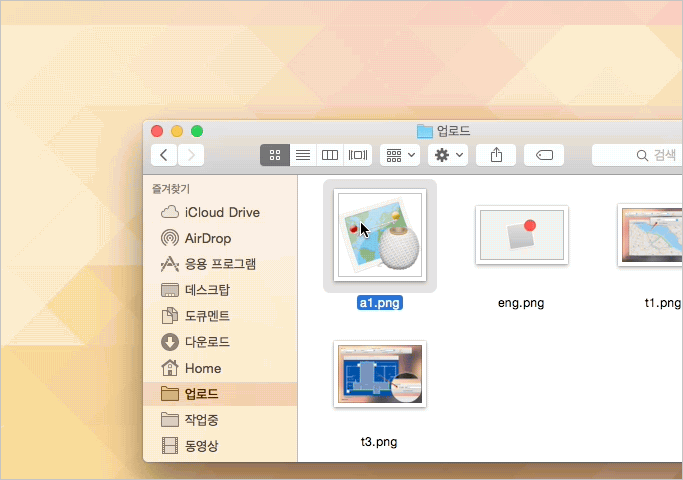The width and height of the screenshot is (683, 480).
Task: Click the 업로드 folder icon in title bar
Action: coord(425,131)
